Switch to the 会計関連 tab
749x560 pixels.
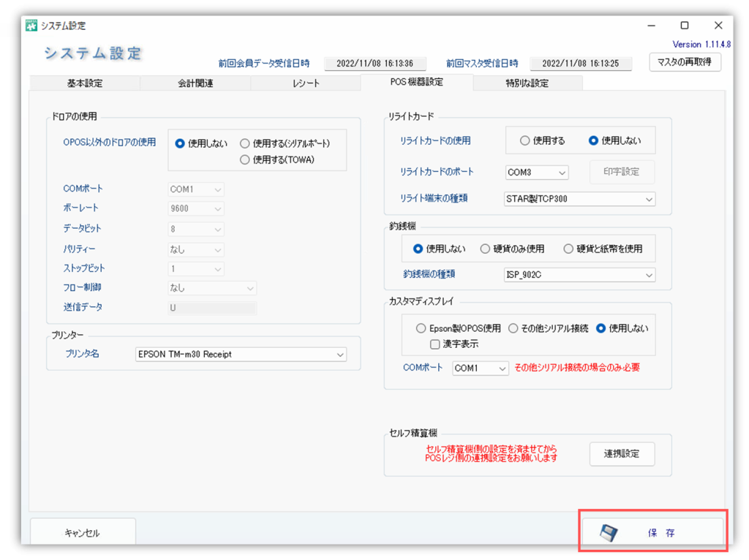(195, 83)
